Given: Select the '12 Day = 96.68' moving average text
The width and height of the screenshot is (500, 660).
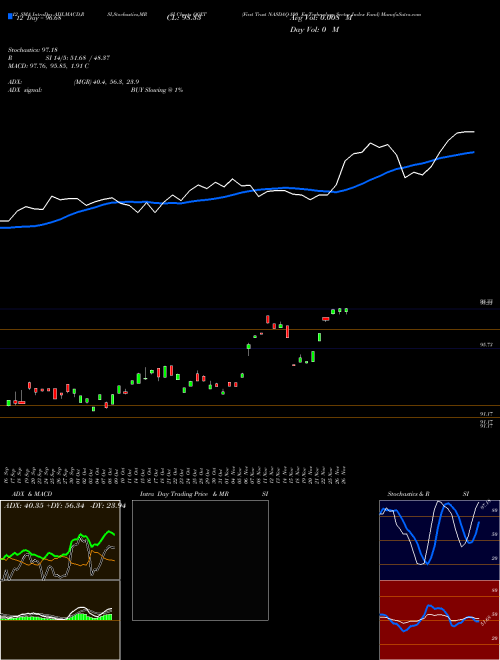Looking at the screenshot, I should [x=37, y=18].
